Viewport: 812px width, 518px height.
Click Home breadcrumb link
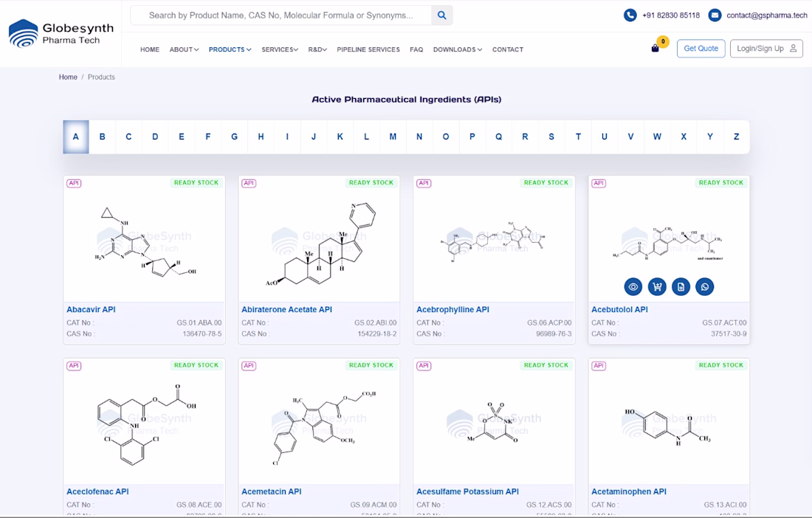[68, 77]
